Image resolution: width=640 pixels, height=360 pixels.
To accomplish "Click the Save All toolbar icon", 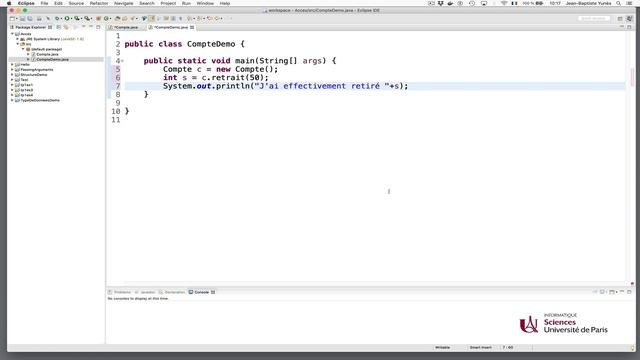I will coord(30,18).
